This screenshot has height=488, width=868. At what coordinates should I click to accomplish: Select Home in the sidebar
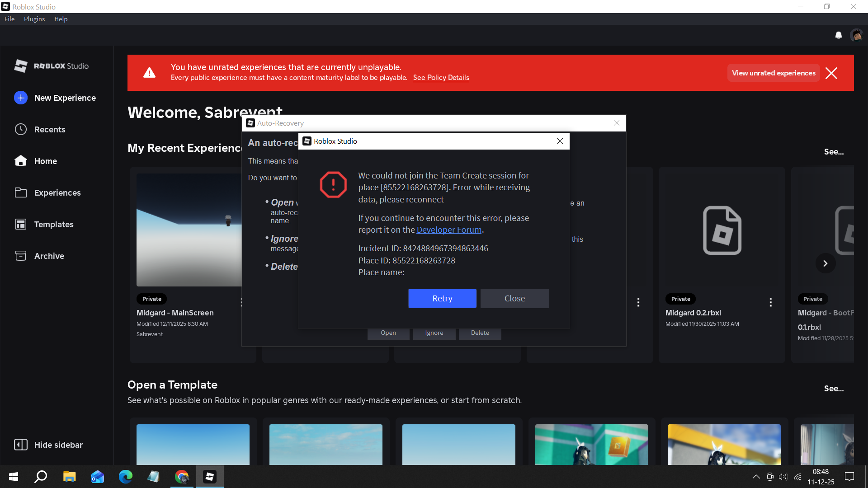click(46, 161)
